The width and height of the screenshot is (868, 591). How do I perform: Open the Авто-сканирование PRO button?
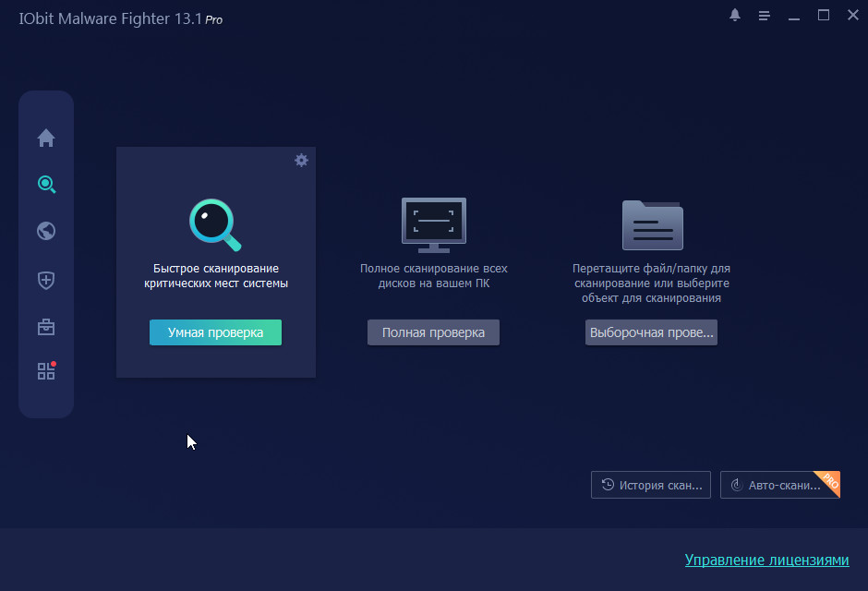pyautogui.click(x=776, y=485)
